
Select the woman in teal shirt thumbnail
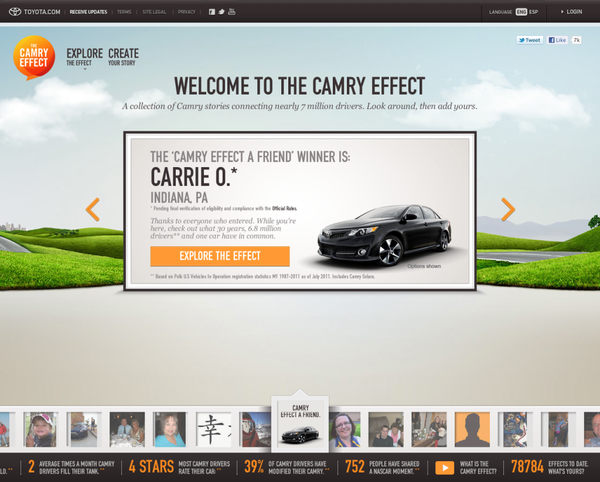coord(170,429)
